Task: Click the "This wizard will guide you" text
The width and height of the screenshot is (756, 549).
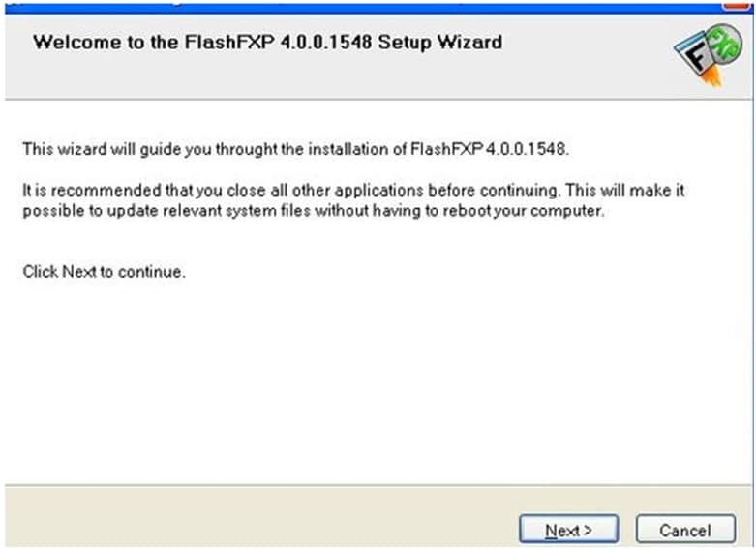Action: pyautogui.click(x=104, y=149)
